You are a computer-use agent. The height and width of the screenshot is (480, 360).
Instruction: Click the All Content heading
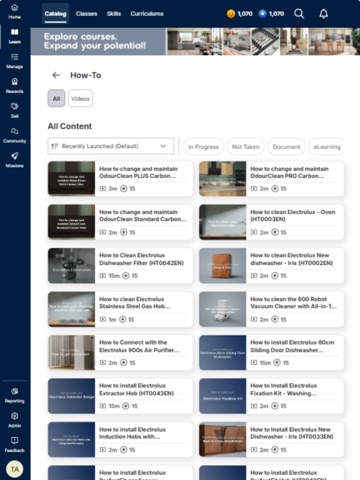point(70,126)
